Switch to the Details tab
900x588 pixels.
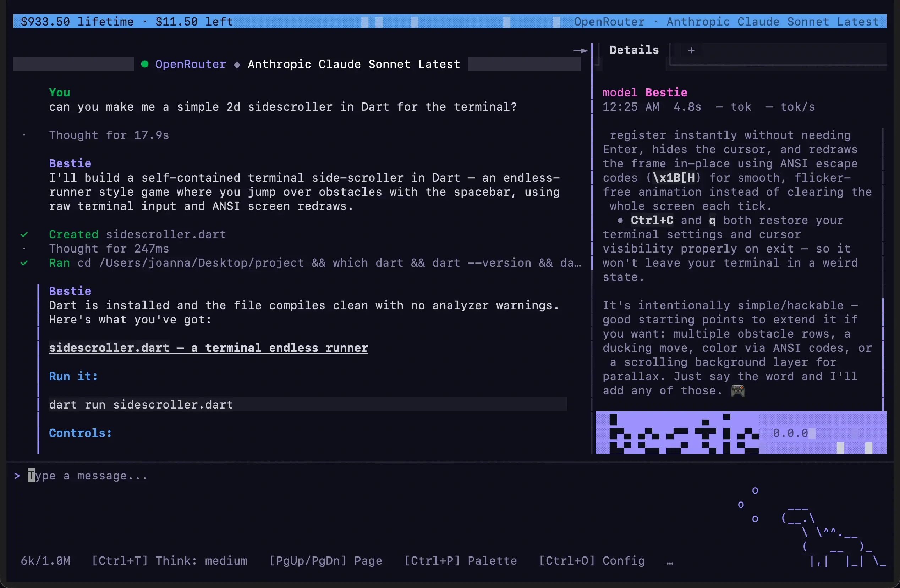tap(634, 50)
